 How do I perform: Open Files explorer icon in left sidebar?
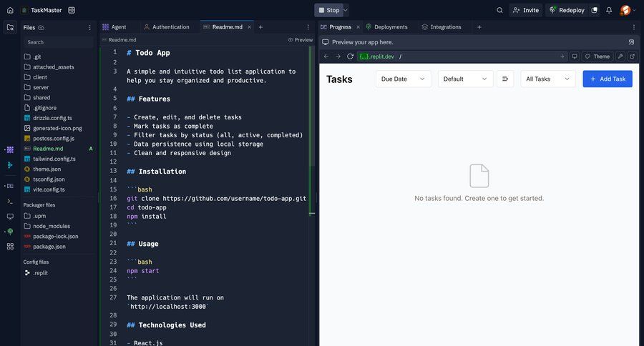pyautogui.click(x=10, y=27)
